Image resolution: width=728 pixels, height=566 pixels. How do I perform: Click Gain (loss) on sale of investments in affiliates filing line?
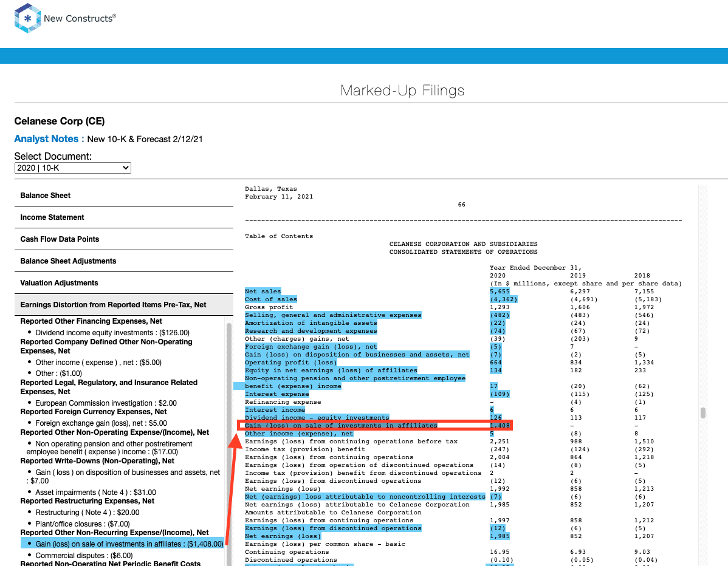coord(342,426)
